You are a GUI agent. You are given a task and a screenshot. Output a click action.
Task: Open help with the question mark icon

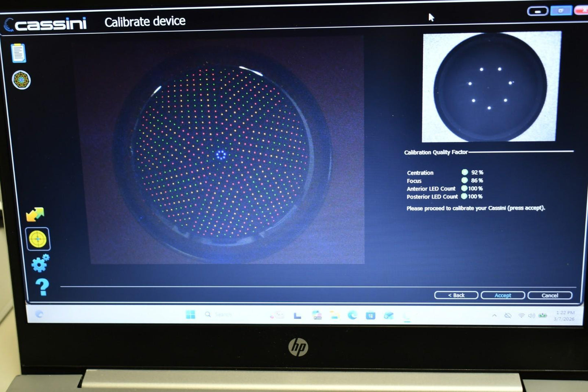click(42, 287)
